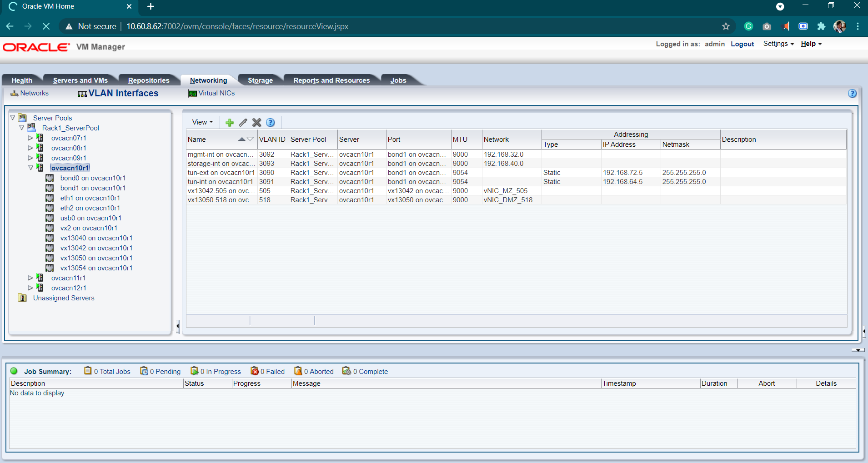Collapse the ovcacn10r1 server node
This screenshot has width=868, height=463.
pos(31,168)
